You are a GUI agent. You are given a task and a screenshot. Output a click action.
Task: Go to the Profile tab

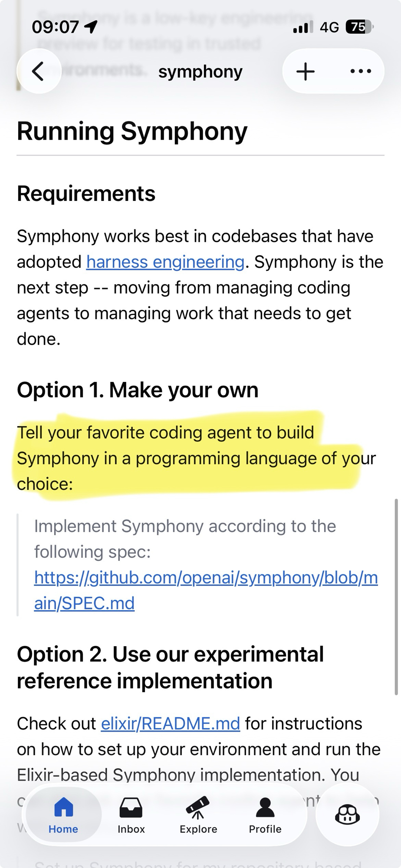tap(265, 829)
